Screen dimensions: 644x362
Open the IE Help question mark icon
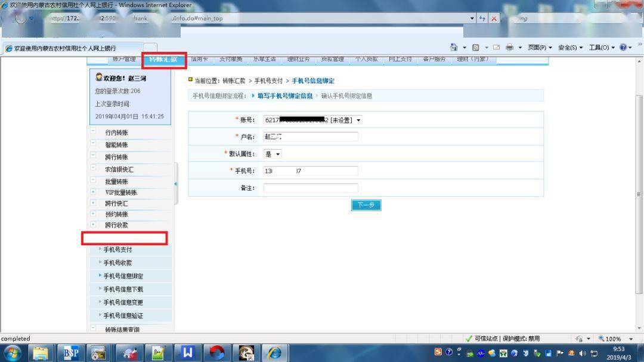(x=623, y=48)
